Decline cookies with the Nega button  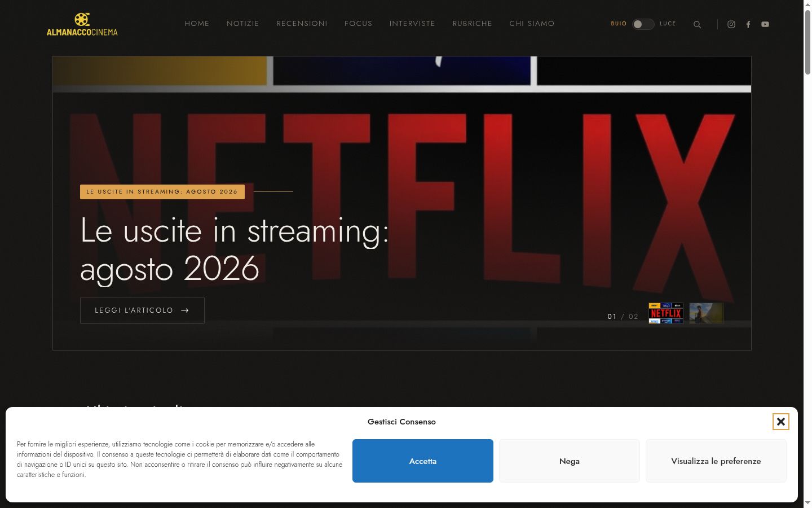click(570, 461)
